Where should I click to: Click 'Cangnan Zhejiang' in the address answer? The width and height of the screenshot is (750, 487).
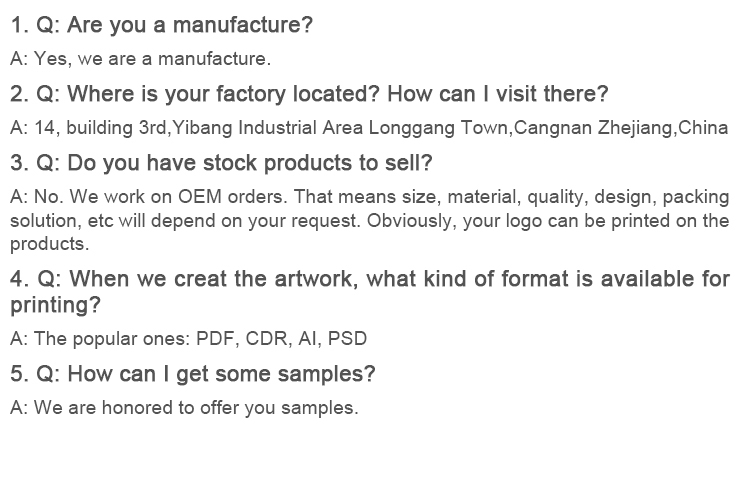593,128
